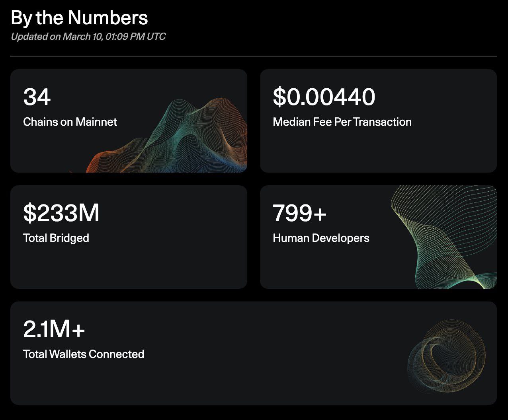Viewport: 508px width, 420px height.
Task: Click the yellow-green ribbon wave graphic
Action: pyautogui.click(x=444, y=237)
